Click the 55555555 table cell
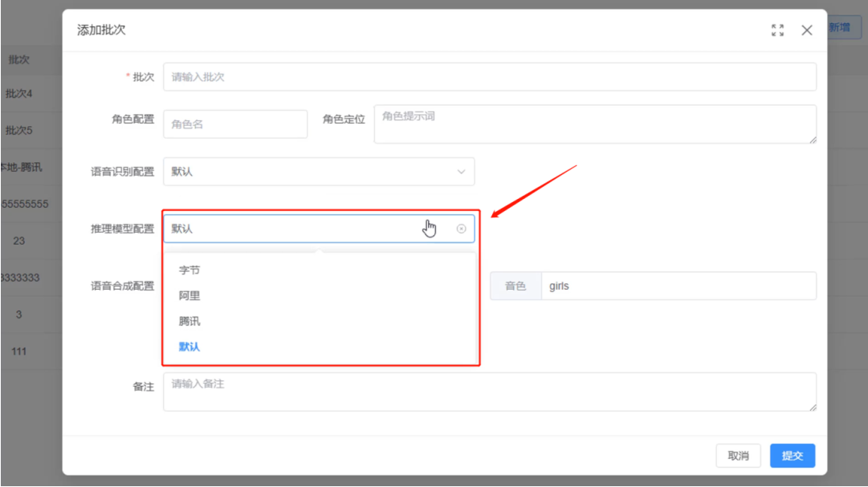This screenshot has height=487, width=868. tap(25, 205)
